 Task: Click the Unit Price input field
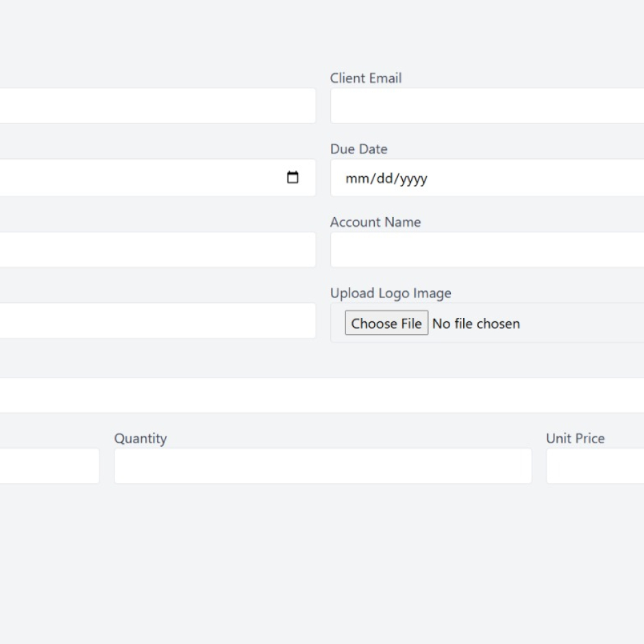pyautogui.click(x=603, y=466)
